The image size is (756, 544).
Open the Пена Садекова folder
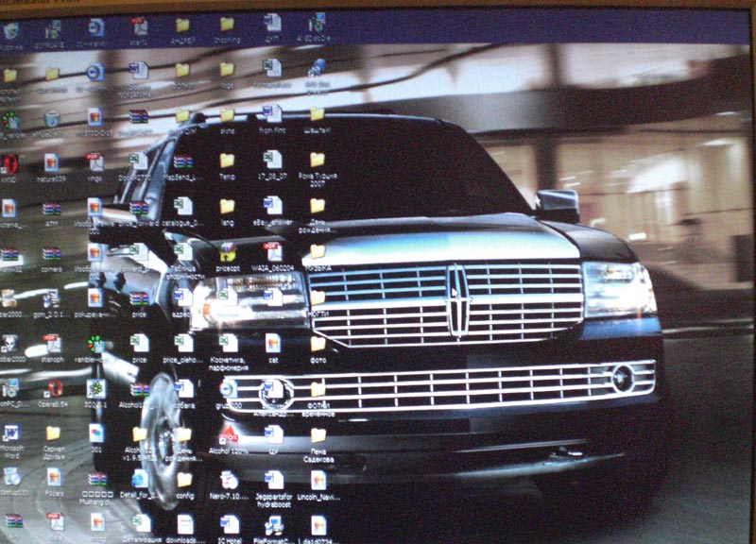click(x=318, y=434)
